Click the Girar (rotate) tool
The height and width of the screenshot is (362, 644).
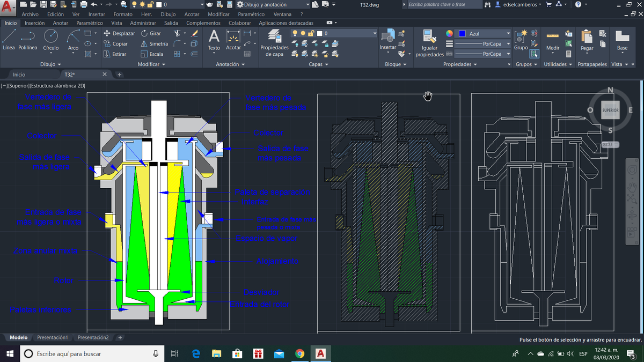click(x=151, y=33)
